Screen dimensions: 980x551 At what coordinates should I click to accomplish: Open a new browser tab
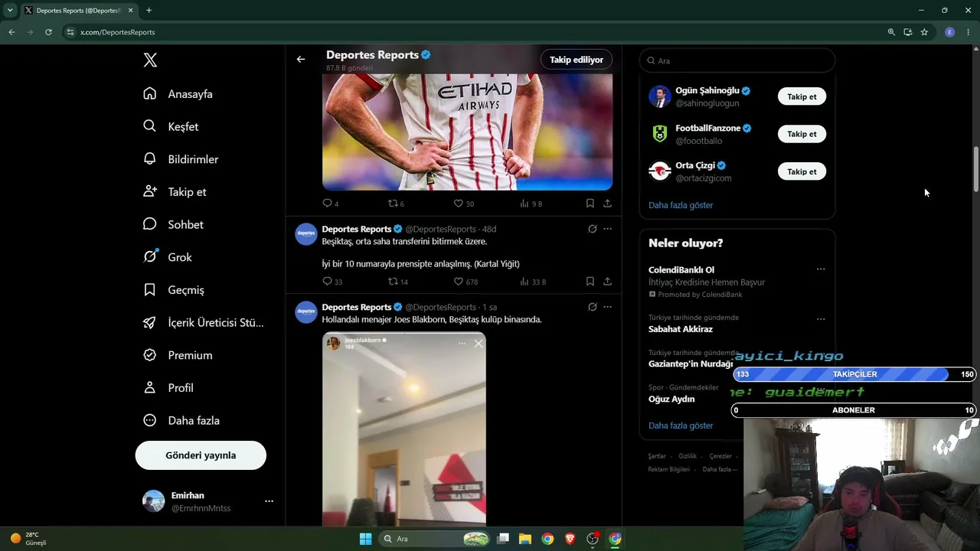click(x=149, y=11)
